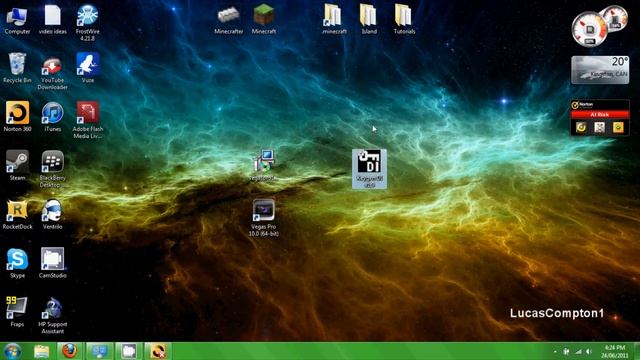Click the middle icon in the Norton gadget
Viewport: 640px width, 360px height.
[x=599, y=127]
